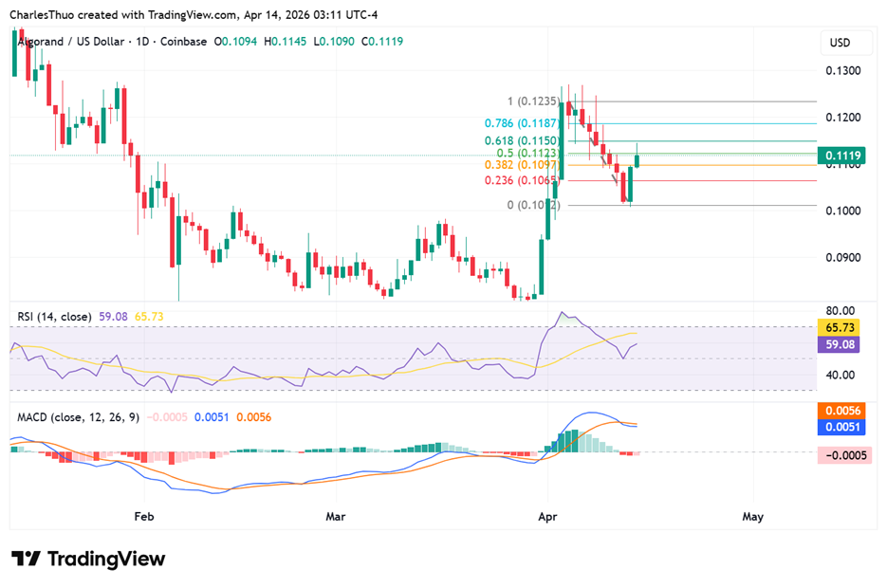Click the orange MACD value 0.0056 tag

[843, 411]
